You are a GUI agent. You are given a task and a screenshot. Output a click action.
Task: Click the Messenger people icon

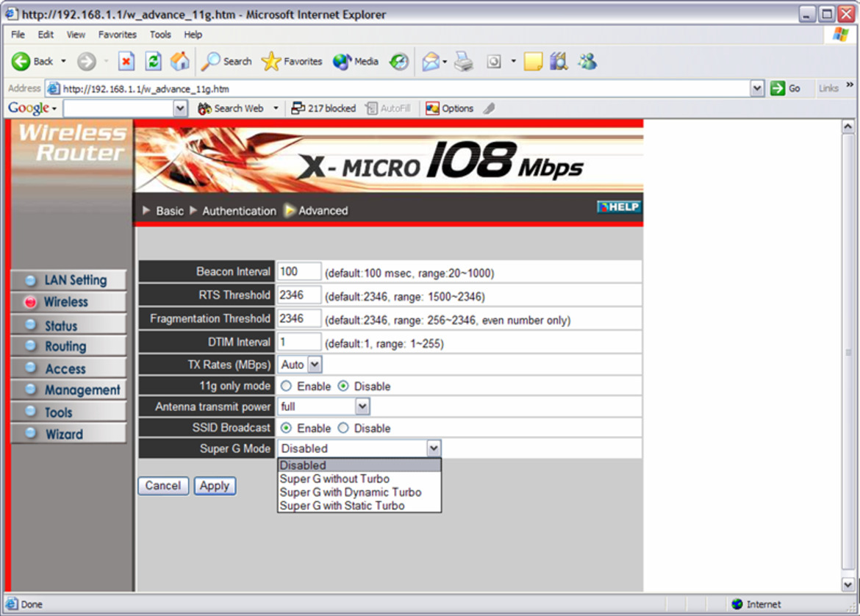(587, 62)
